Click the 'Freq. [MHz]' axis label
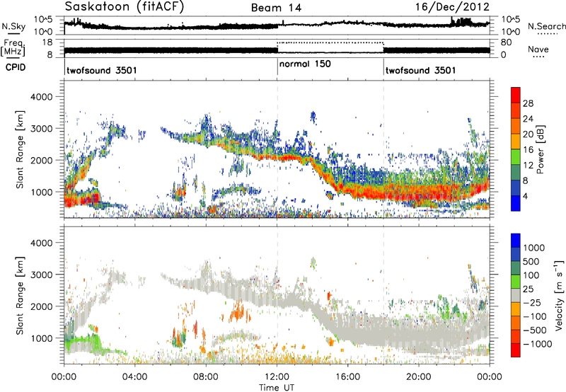566x392 pixels. point(13,47)
